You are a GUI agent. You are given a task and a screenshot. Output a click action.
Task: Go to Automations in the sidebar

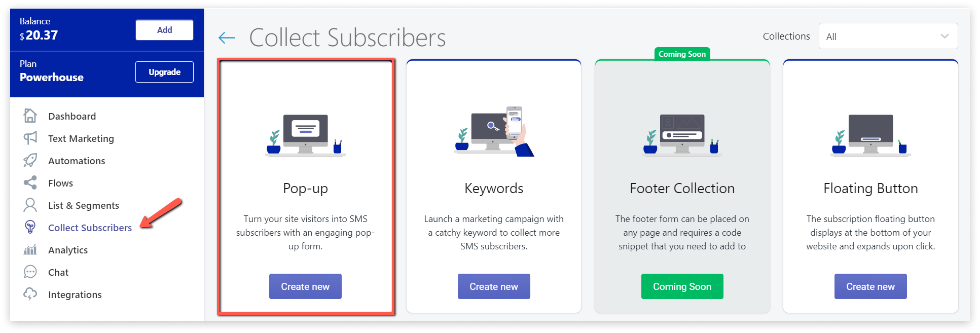tap(77, 161)
